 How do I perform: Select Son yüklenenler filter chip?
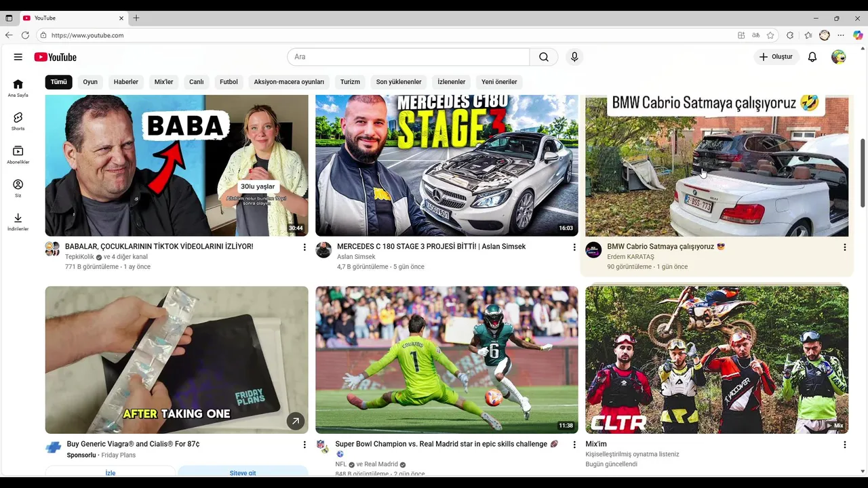click(399, 82)
